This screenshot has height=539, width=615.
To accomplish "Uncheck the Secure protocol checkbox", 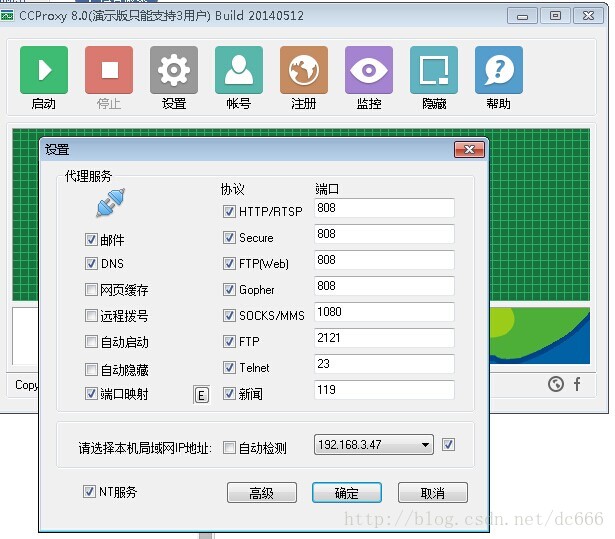I will [229, 237].
